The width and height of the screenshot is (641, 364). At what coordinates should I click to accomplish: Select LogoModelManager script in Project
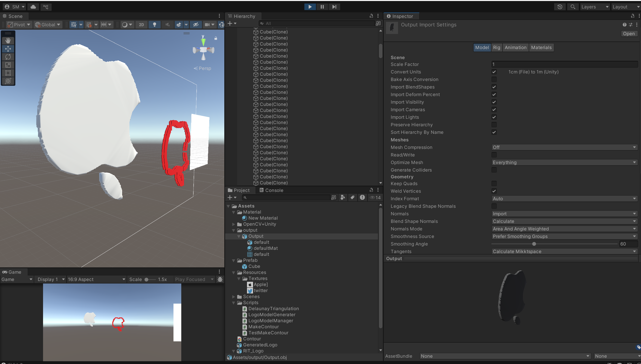(x=271, y=321)
